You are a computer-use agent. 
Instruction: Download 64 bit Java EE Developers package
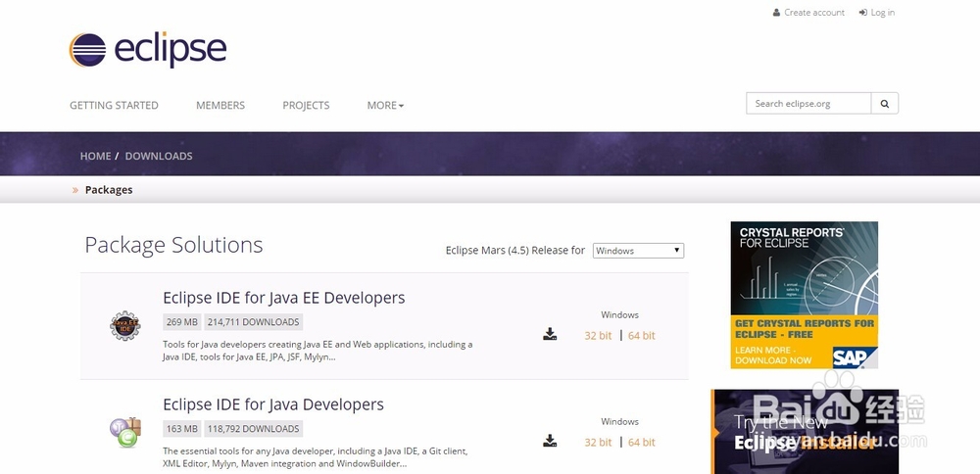point(642,336)
